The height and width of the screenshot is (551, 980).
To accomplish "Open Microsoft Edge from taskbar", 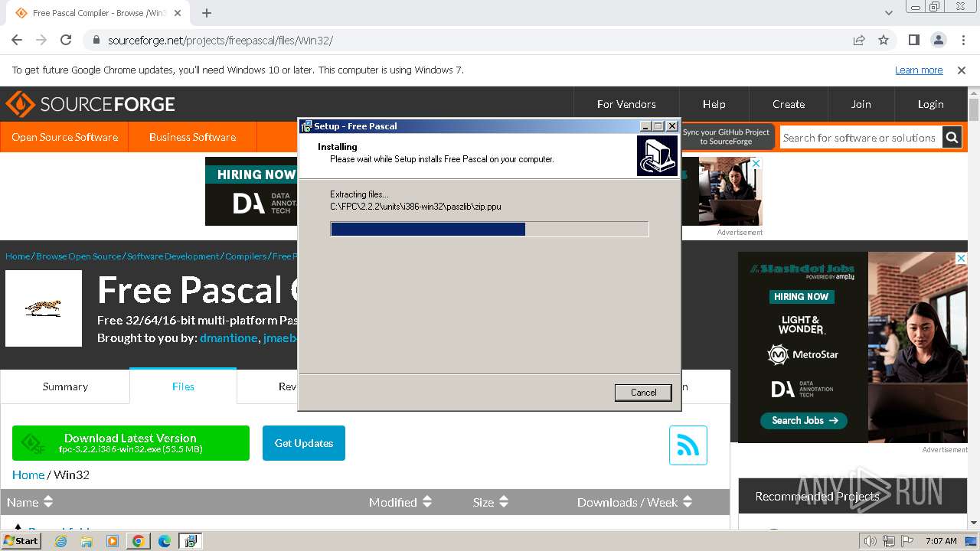I will [x=165, y=541].
